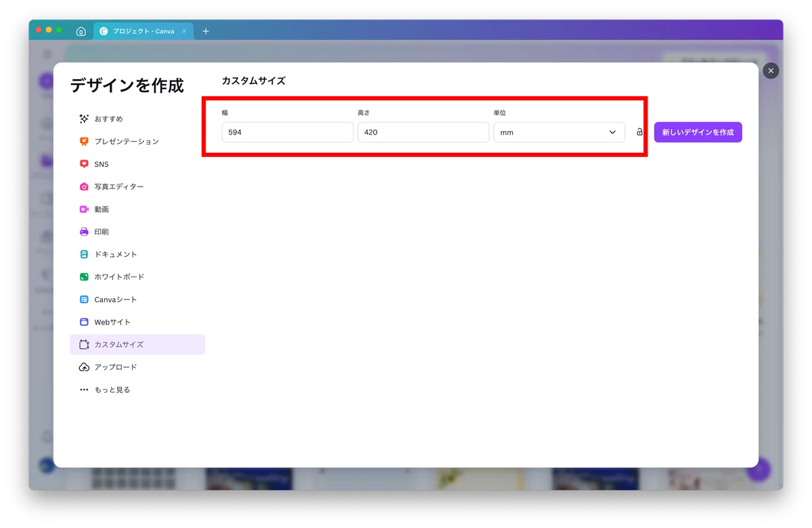Click the SNS heart icon
This screenshot has height=528, width=812.
coord(84,164)
